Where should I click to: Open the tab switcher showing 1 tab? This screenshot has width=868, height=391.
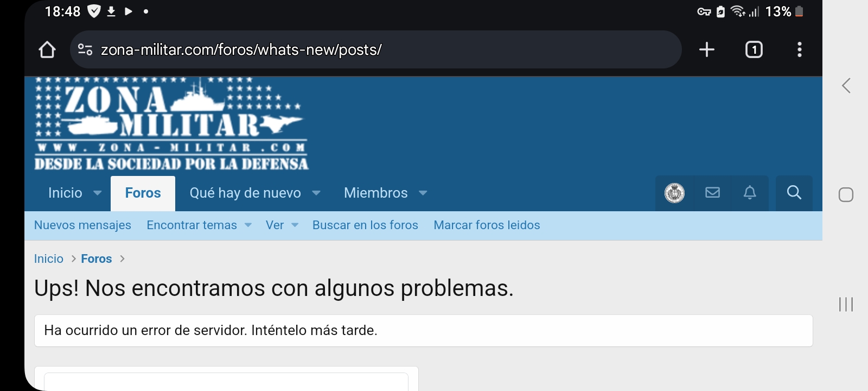pos(754,49)
